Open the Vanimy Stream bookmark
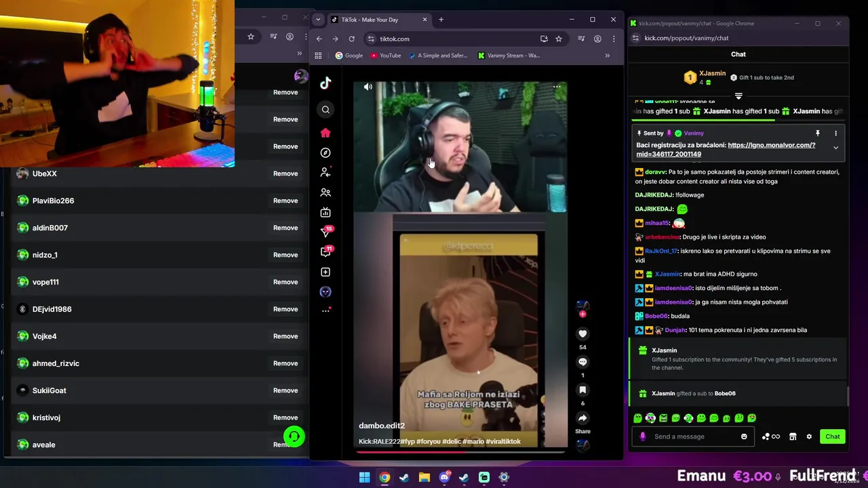 click(x=509, y=56)
